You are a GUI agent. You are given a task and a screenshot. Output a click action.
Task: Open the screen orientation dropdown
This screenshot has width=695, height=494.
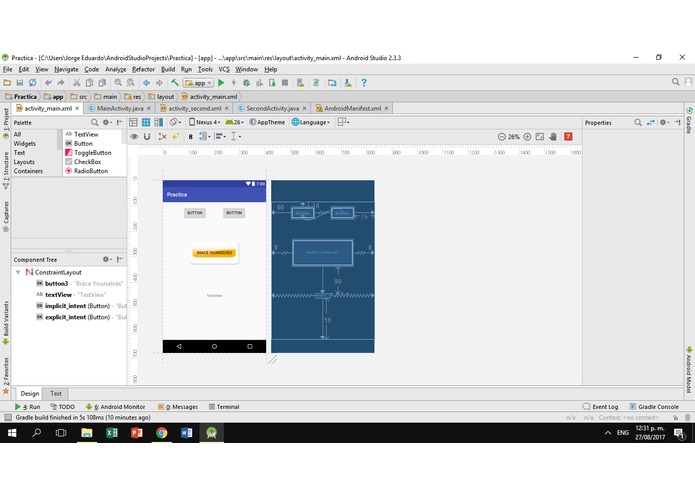(176, 122)
